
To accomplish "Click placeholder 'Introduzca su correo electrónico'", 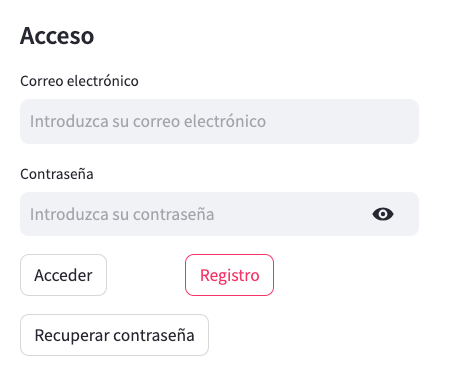I will pos(148,121).
